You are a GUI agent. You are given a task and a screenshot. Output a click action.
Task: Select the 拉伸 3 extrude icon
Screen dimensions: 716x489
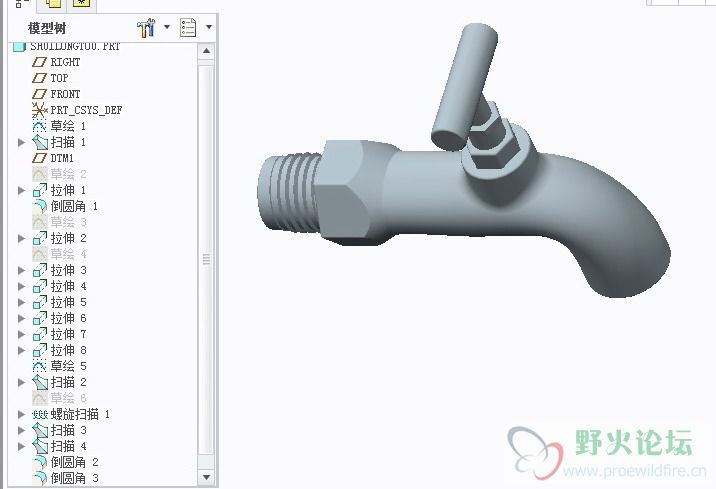coord(40,270)
